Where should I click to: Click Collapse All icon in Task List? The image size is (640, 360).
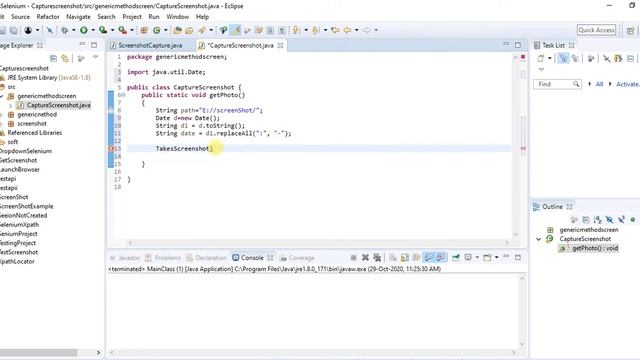631,59
